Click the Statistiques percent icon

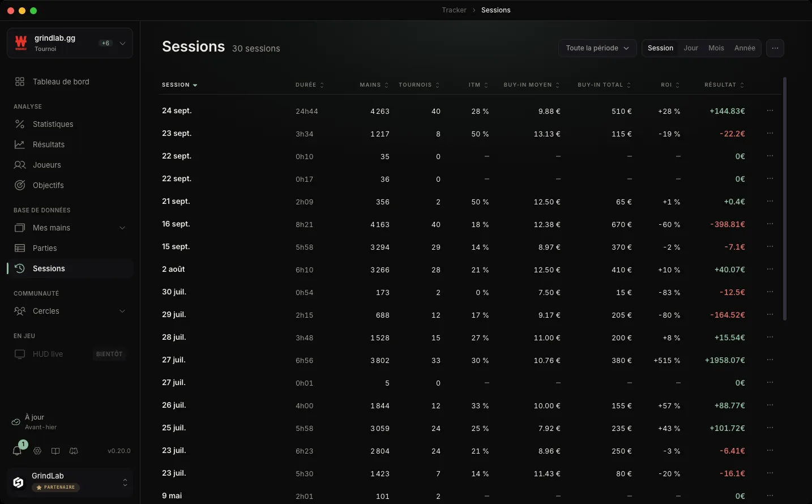point(20,124)
